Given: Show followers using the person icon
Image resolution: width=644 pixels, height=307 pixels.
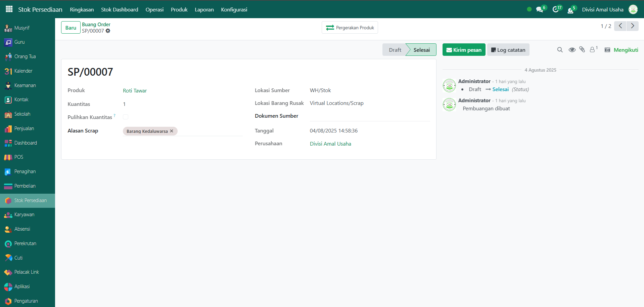Looking at the screenshot, I should pyautogui.click(x=593, y=50).
